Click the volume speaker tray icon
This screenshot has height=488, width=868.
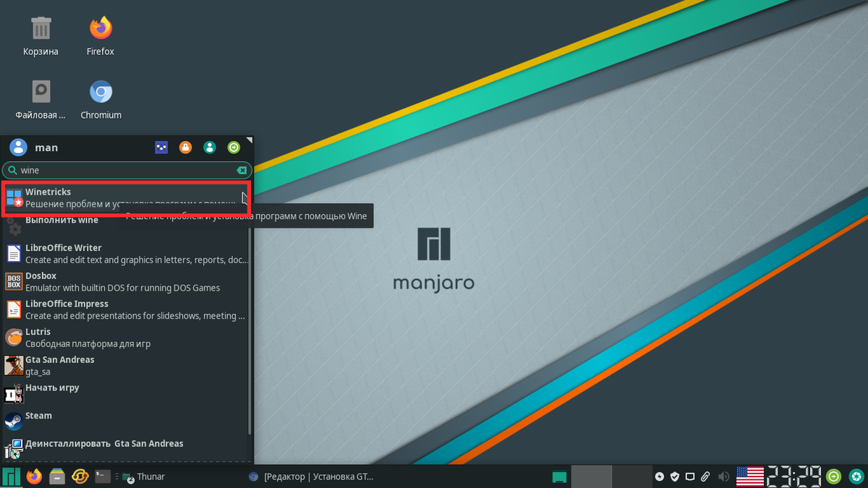pyautogui.click(x=723, y=476)
